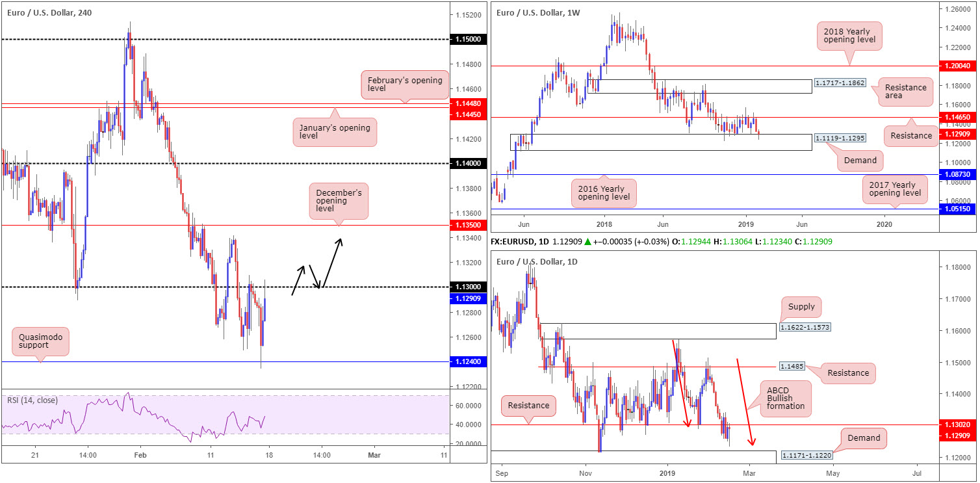Click '2020' on the weekly time axis

(884, 224)
